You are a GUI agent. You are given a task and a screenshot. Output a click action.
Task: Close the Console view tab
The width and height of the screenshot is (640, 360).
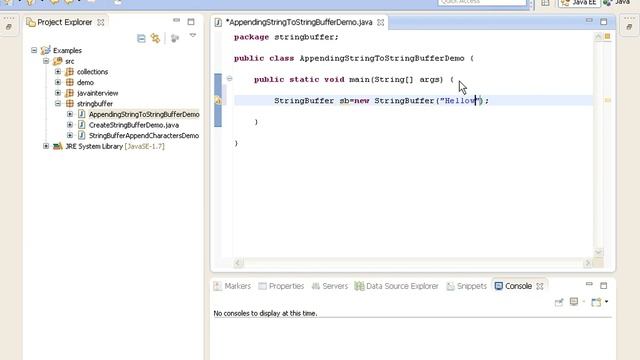(540, 286)
